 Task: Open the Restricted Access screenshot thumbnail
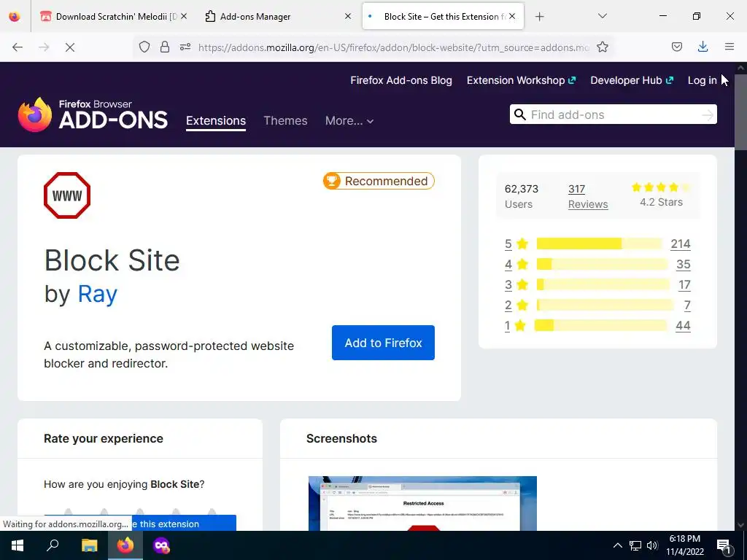422,503
